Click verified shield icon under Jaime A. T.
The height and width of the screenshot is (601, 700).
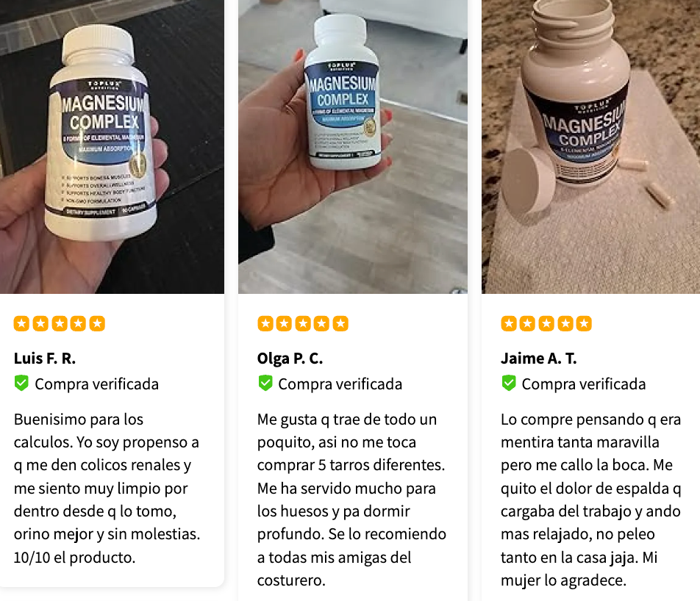point(509,384)
